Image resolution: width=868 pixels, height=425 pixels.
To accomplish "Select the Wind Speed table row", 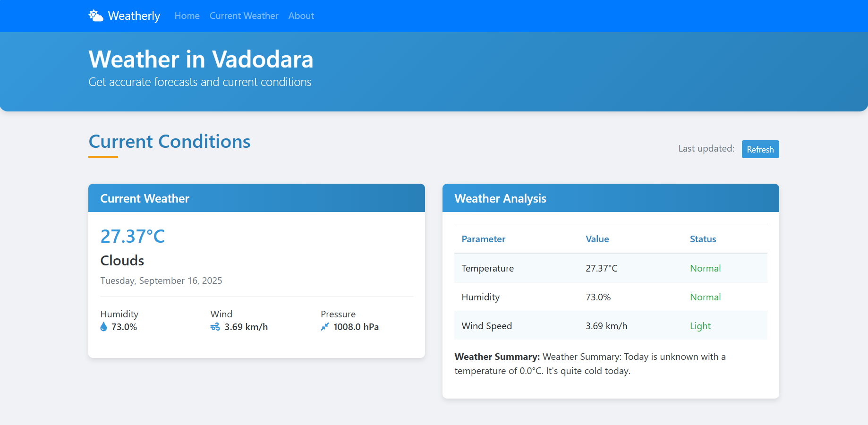I will pos(611,325).
